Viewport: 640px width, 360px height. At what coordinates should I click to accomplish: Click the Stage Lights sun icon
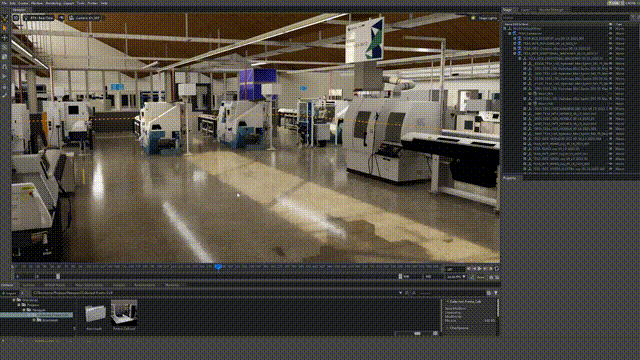pos(473,18)
